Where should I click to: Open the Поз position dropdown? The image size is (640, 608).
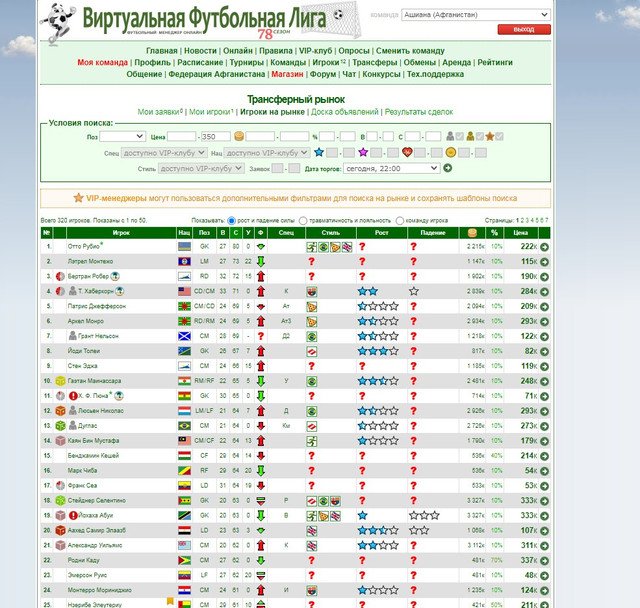122,136
